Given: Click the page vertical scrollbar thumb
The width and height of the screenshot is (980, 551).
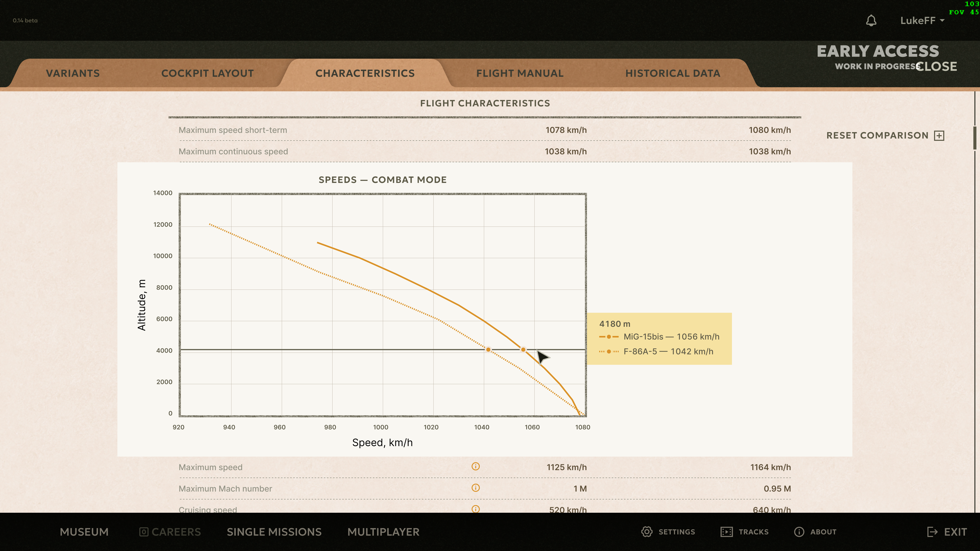Looking at the screenshot, I should tap(975, 138).
